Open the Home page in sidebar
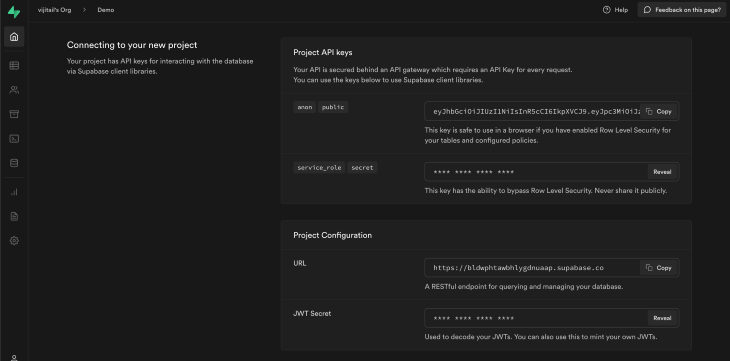This screenshot has width=730, height=361. [14, 37]
